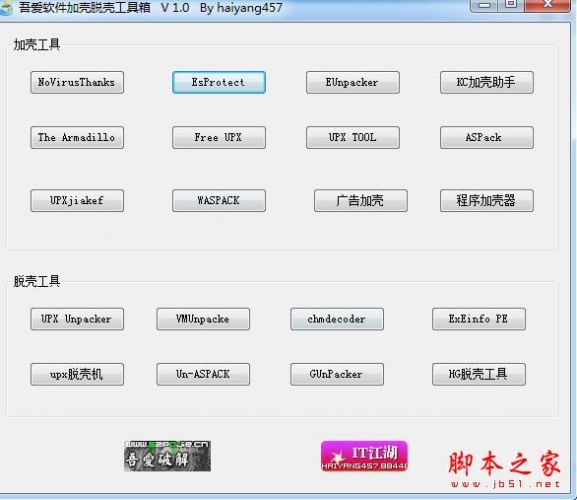Start the WASPACK tool
The width and height of the screenshot is (577, 500).
tap(219, 201)
